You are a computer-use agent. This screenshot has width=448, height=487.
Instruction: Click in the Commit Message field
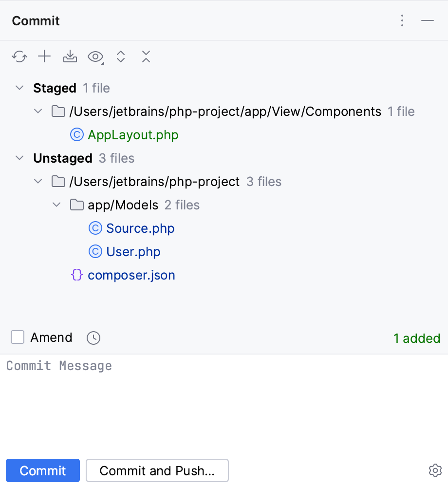(224, 399)
